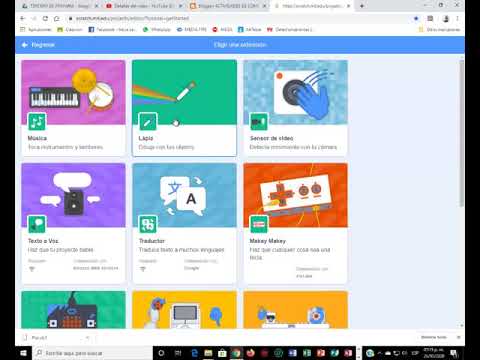
Task: Open the Chrome three-dot menu
Action: (457, 19)
